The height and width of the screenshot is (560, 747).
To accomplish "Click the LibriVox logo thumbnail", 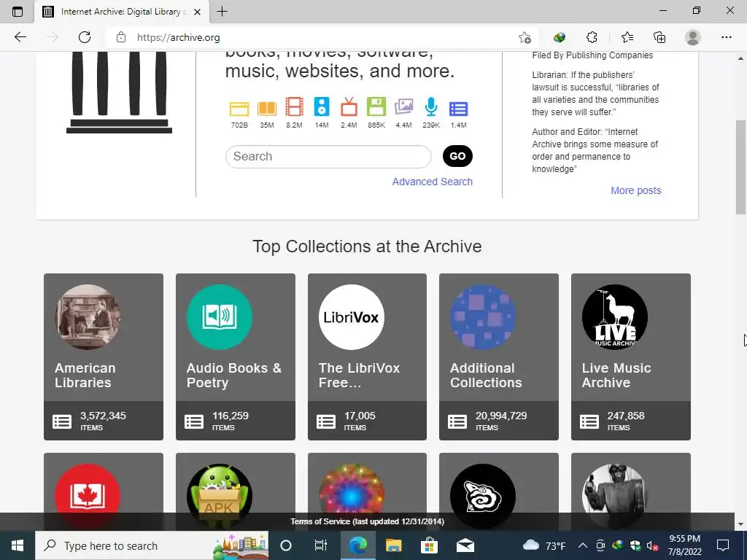I will pyautogui.click(x=351, y=317).
